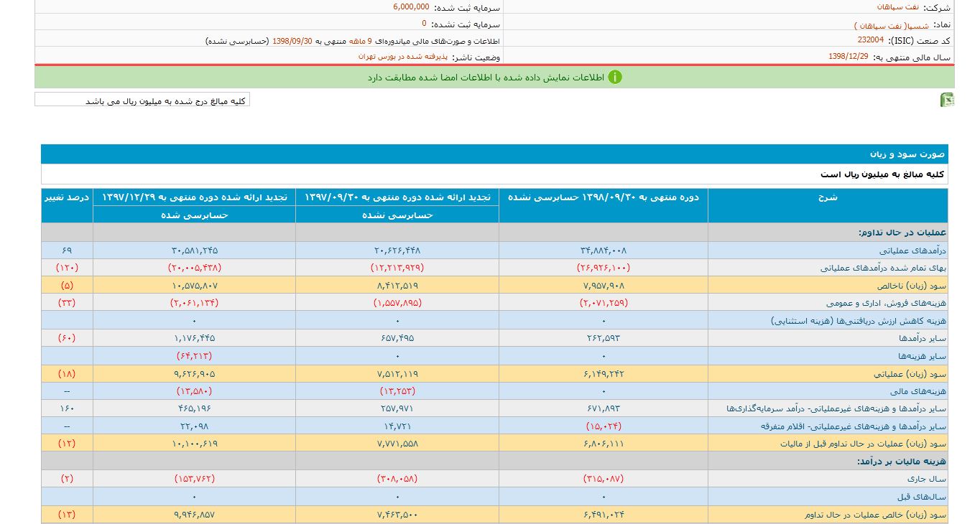Click the row label 'هزینه کاهش ارزش دریافتنی‌ها (هزینه استثنایی)'

859,321
